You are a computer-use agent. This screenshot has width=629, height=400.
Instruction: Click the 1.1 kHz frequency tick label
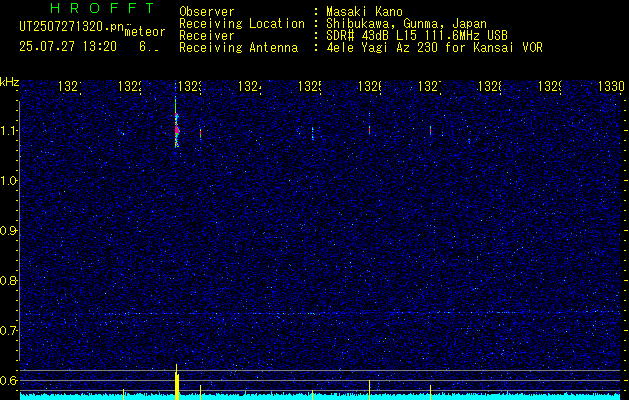(8, 131)
